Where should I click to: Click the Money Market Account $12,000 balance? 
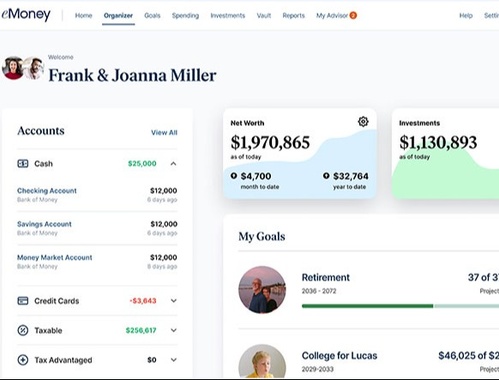164,257
